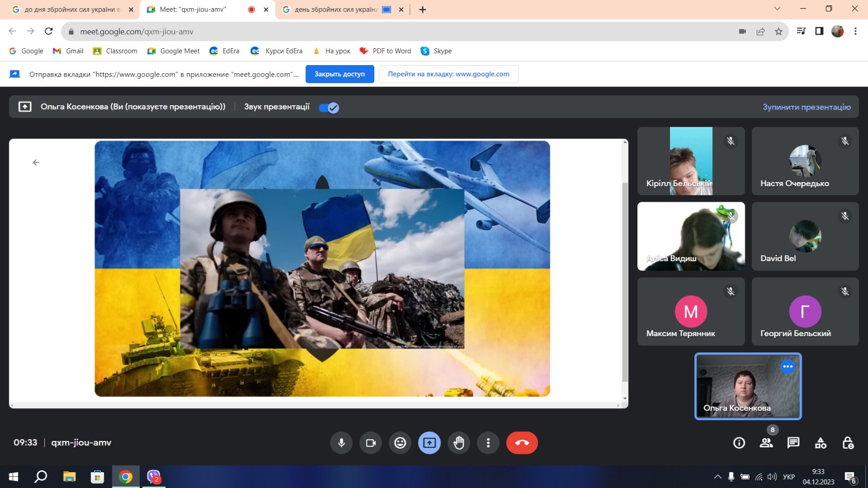Viewport: 868px width, 488px height.
Task: Mute the microphone in the Meet toolbar
Action: tap(341, 443)
